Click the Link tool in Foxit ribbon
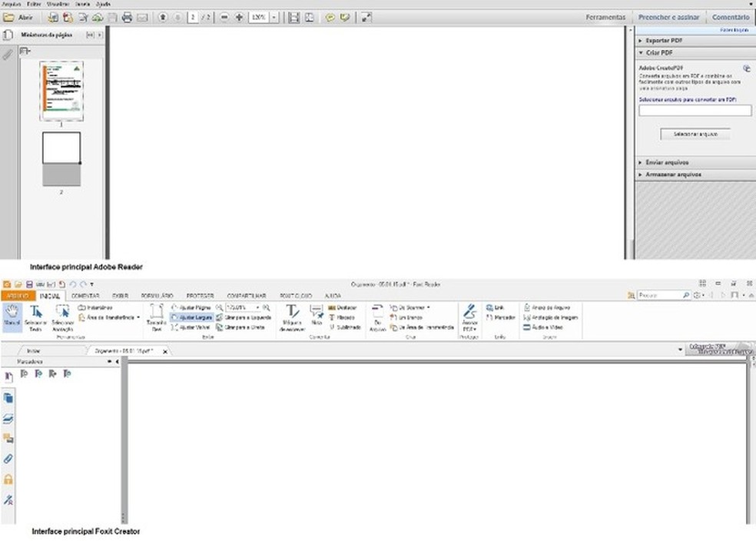The width and height of the screenshot is (756, 544). point(495,307)
